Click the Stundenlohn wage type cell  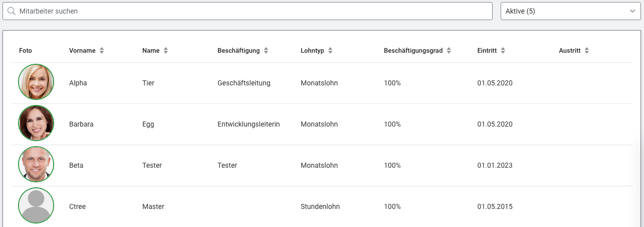tap(320, 206)
